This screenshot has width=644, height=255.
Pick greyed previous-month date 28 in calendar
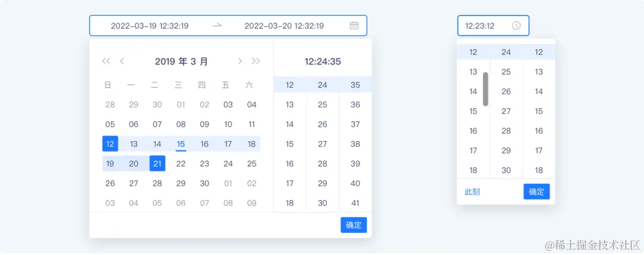click(110, 105)
